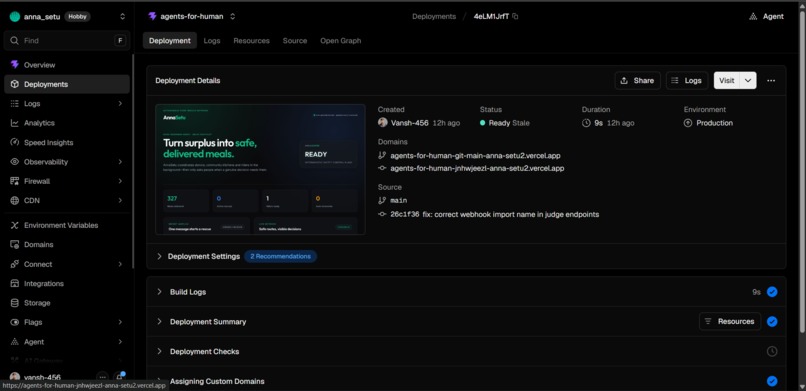The width and height of the screenshot is (806, 391).
Task: Select Deployments in the sidebar
Action: coord(67,84)
